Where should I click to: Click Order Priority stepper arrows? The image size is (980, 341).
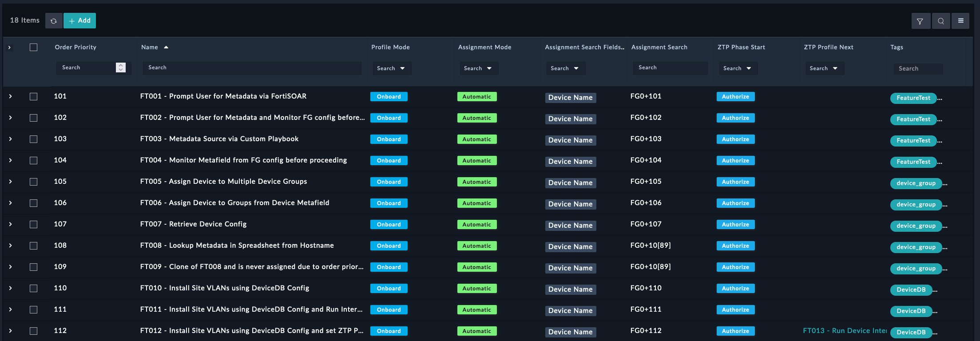pyautogui.click(x=121, y=67)
